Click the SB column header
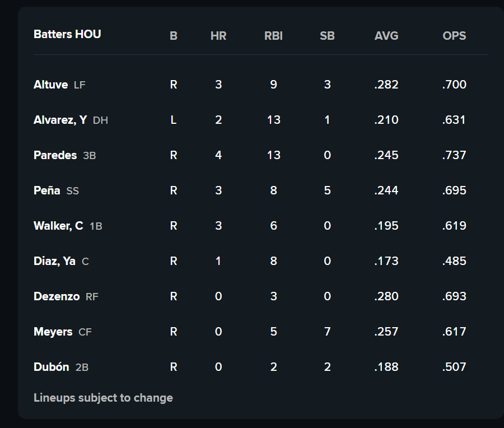 (327, 36)
